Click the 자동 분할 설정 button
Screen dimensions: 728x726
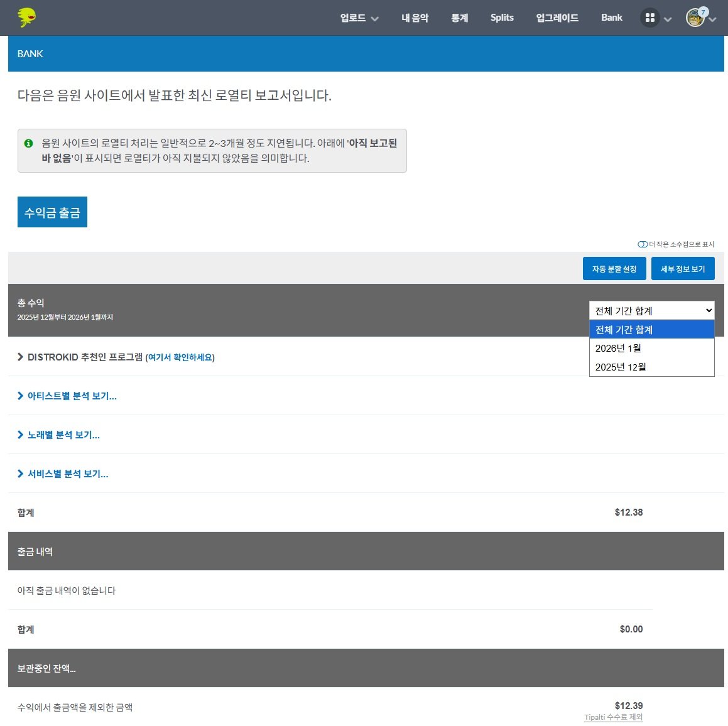614,269
